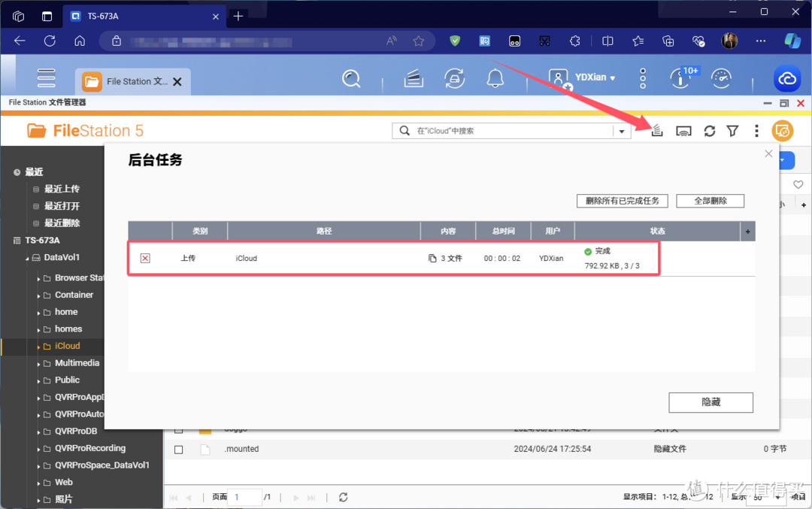Open the filter icon in FileStation toolbar
Viewport: 812px width, 509px height.
(x=732, y=131)
